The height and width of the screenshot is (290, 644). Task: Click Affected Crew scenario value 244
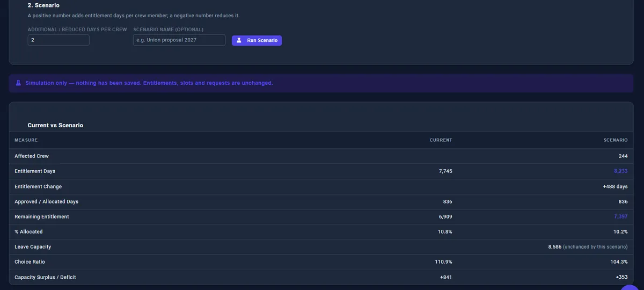coord(623,156)
